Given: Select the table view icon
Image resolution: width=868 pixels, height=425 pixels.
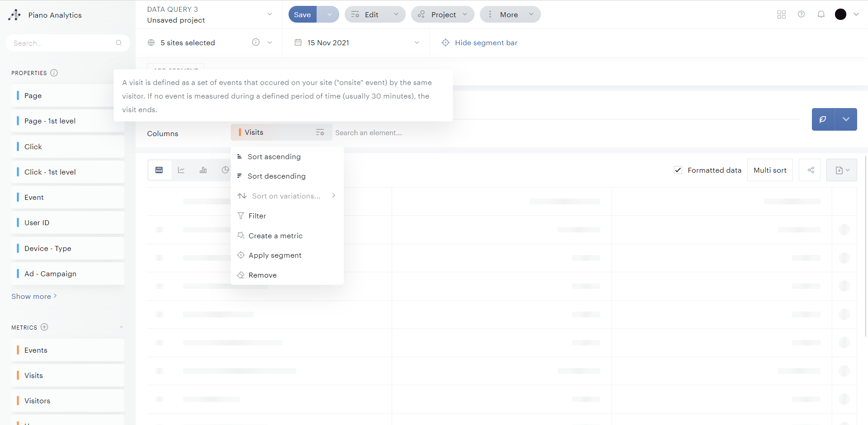Looking at the screenshot, I should point(159,170).
